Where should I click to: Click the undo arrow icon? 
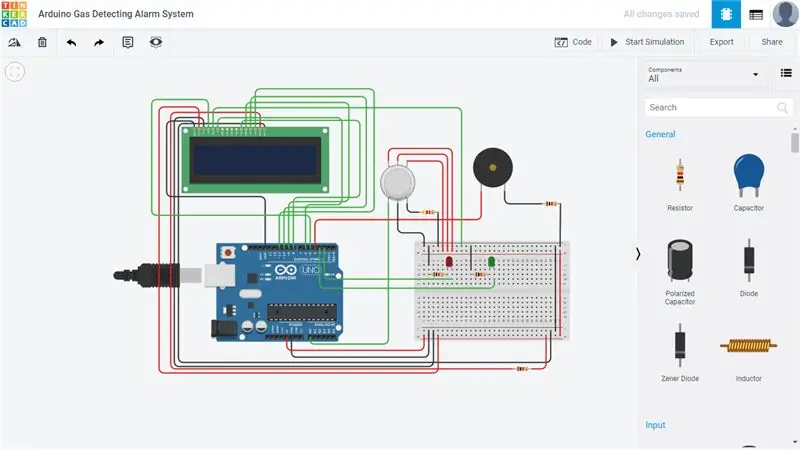(x=71, y=42)
